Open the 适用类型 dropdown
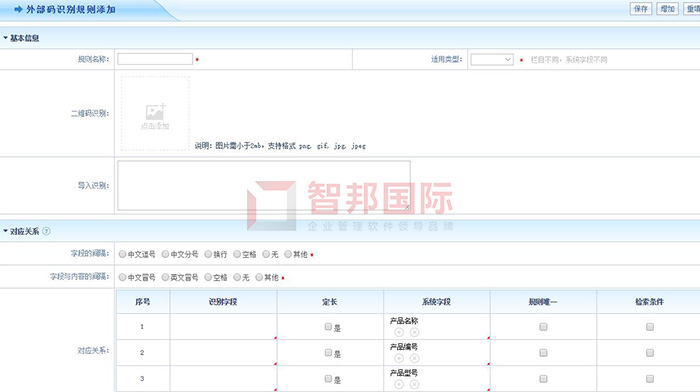This screenshot has width=700, height=392. [x=492, y=59]
